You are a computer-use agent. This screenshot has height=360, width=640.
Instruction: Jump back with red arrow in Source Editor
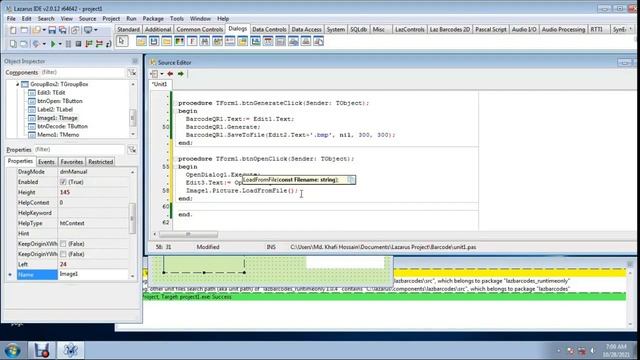pos(170,74)
